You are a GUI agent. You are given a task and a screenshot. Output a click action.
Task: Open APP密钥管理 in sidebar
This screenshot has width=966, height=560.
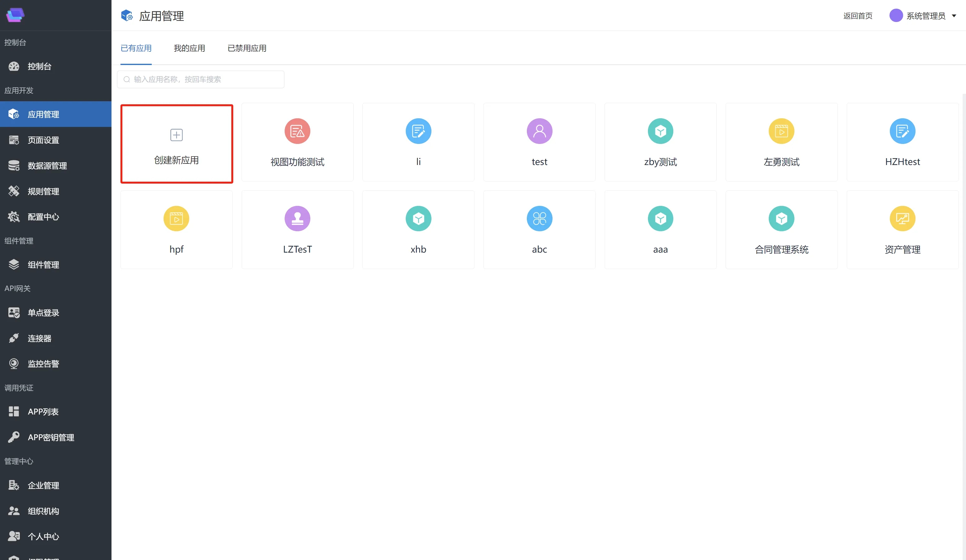50,437
